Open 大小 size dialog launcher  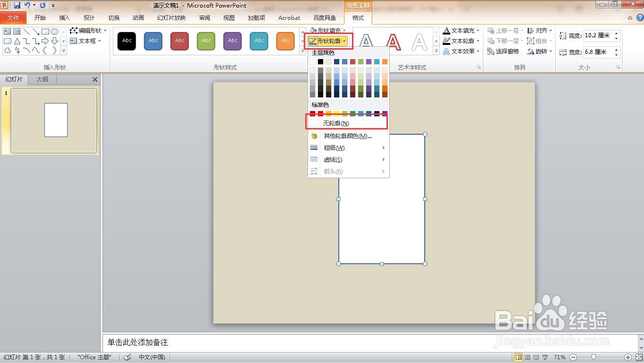tap(618, 68)
